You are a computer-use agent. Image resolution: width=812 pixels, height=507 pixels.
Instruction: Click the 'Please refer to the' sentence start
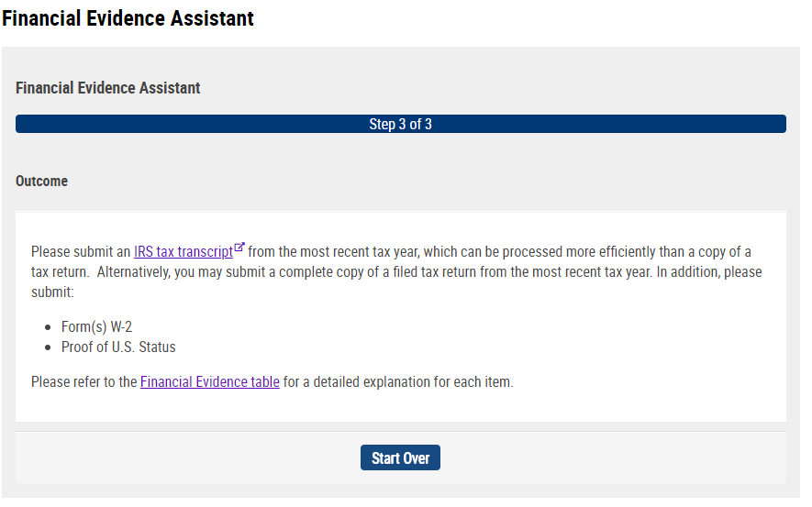(x=83, y=382)
